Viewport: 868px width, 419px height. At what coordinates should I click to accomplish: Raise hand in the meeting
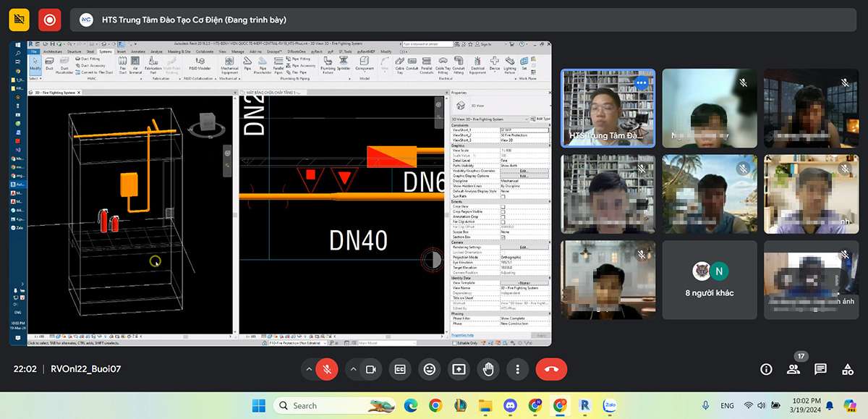click(x=488, y=369)
